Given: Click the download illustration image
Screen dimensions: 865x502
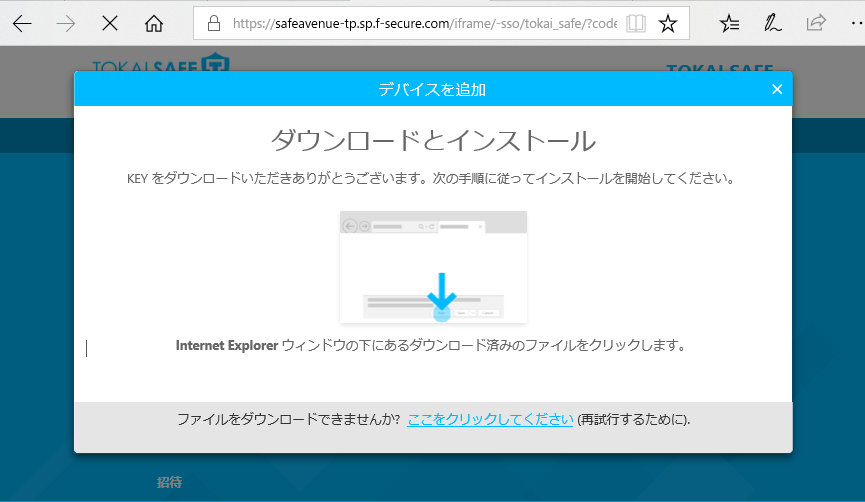Looking at the screenshot, I should tap(433, 267).
